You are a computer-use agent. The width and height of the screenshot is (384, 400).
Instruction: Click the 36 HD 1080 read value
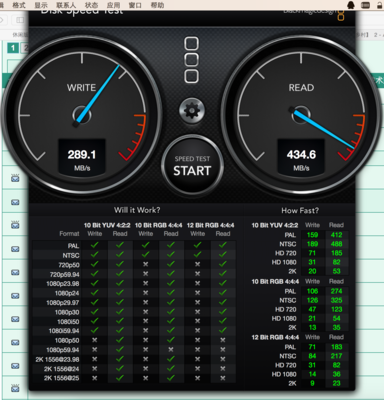coord(337,374)
